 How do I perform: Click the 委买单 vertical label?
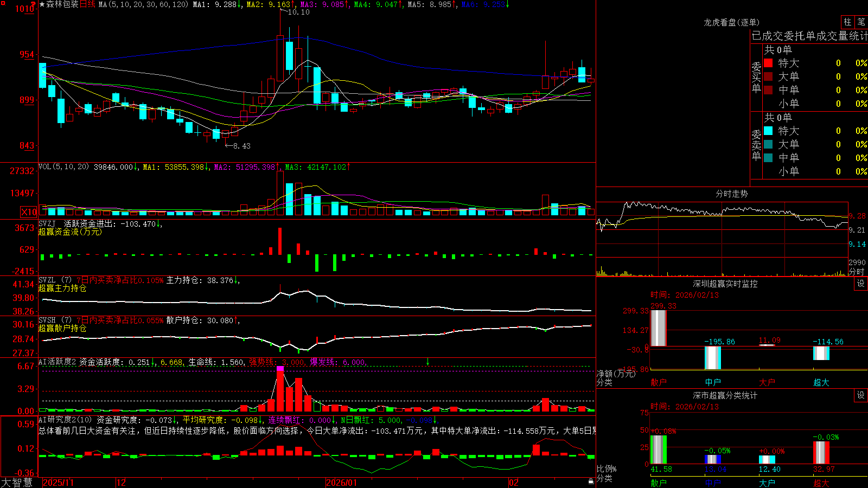pos(756,77)
